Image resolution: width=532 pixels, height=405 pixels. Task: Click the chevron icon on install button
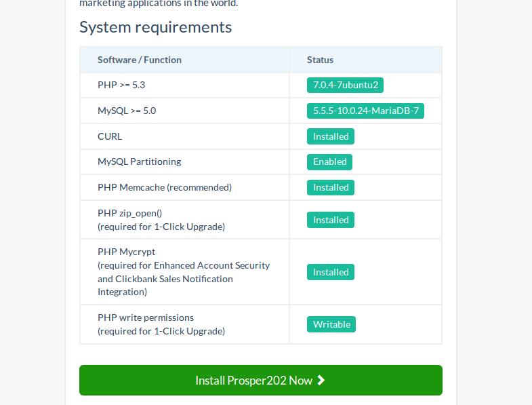321,380
